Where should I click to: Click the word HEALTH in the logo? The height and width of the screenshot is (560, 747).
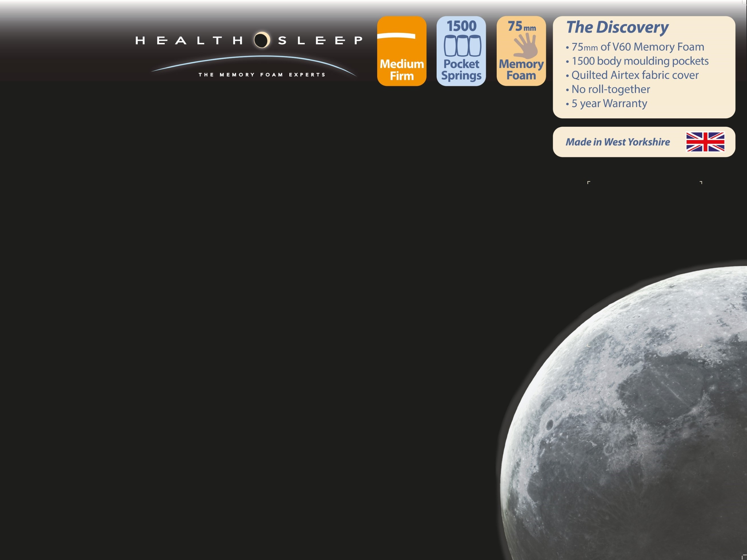(189, 40)
